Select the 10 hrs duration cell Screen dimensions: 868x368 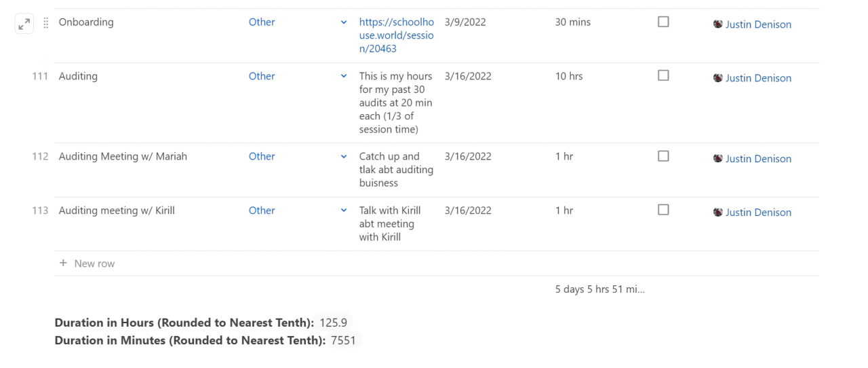pyautogui.click(x=569, y=76)
